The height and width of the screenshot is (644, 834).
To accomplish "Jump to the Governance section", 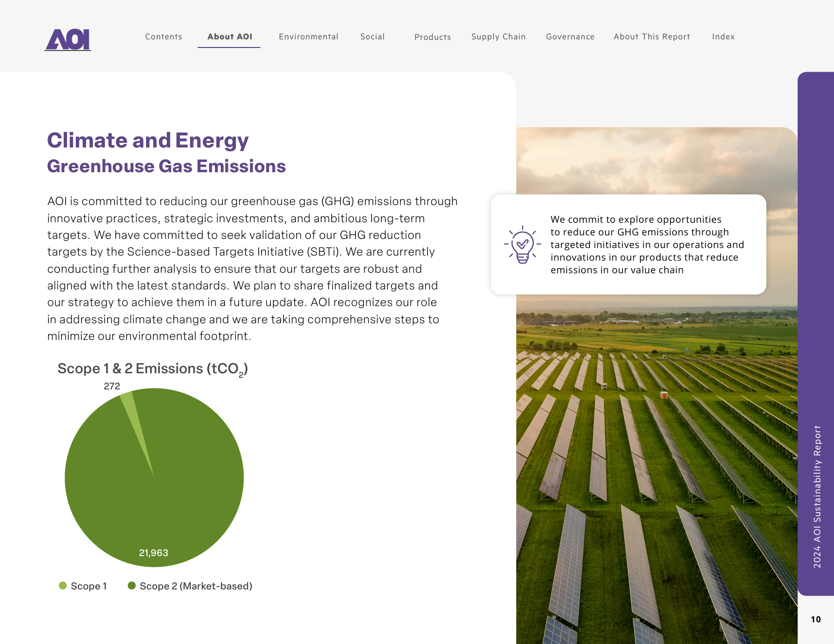I will (570, 37).
